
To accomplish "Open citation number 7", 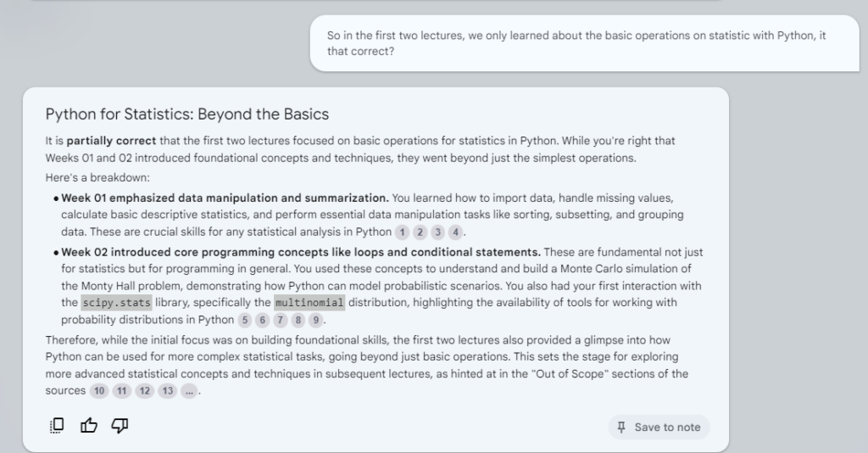I will (281, 321).
